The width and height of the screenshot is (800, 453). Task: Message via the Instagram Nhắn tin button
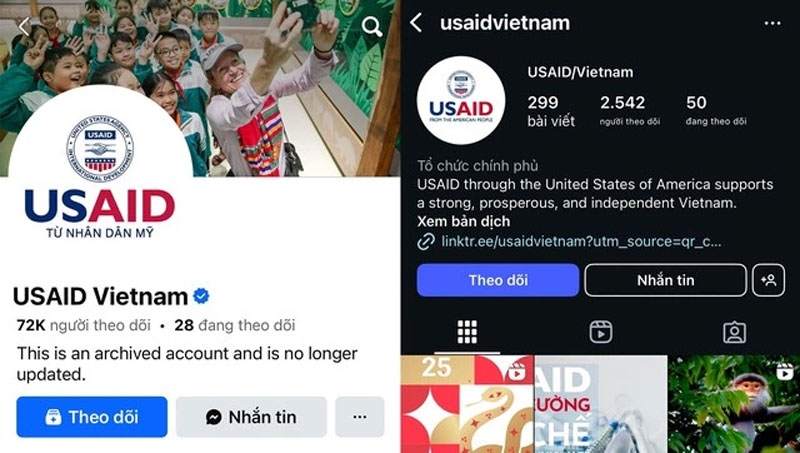pos(665,280)
